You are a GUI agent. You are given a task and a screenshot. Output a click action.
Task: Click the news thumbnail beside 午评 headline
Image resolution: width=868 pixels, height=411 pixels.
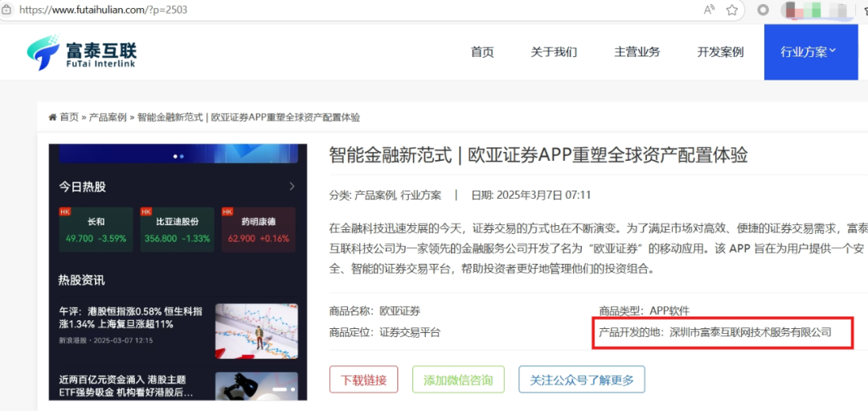click(256, 331)
